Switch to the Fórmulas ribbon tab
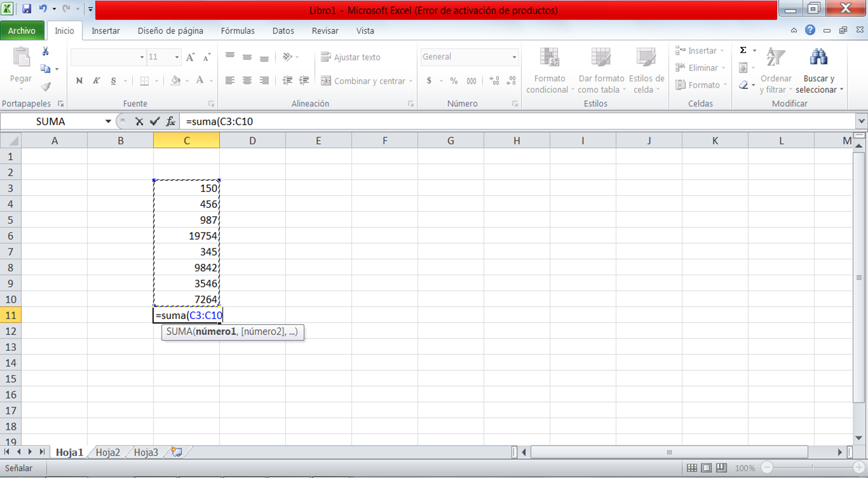The image size is (868, 478). pos(238,31)
